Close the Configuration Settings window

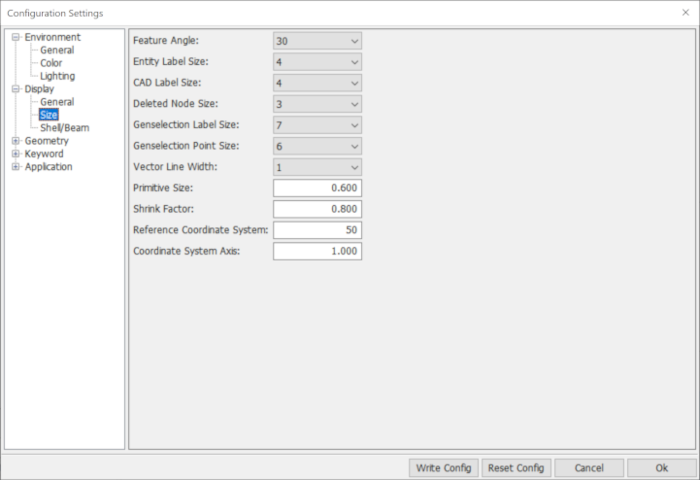[x=686, y=13]
